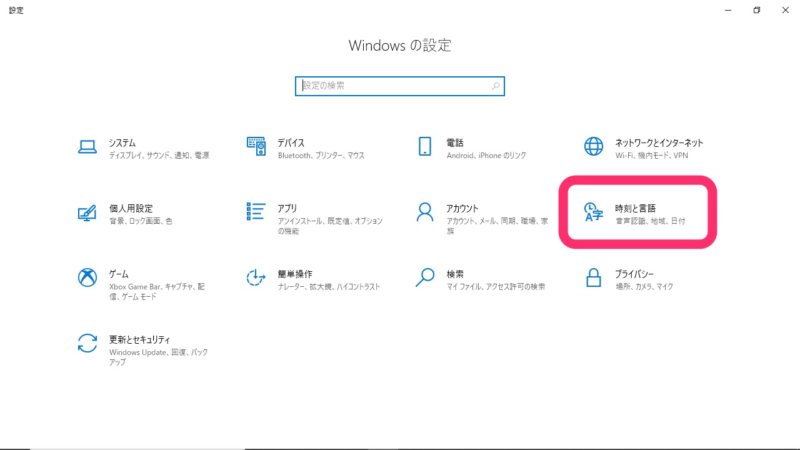Image resolution: width=800 pixels, height=450 pixels.
Task: Open the 電話 phone icon
Action: click(424, 146)
